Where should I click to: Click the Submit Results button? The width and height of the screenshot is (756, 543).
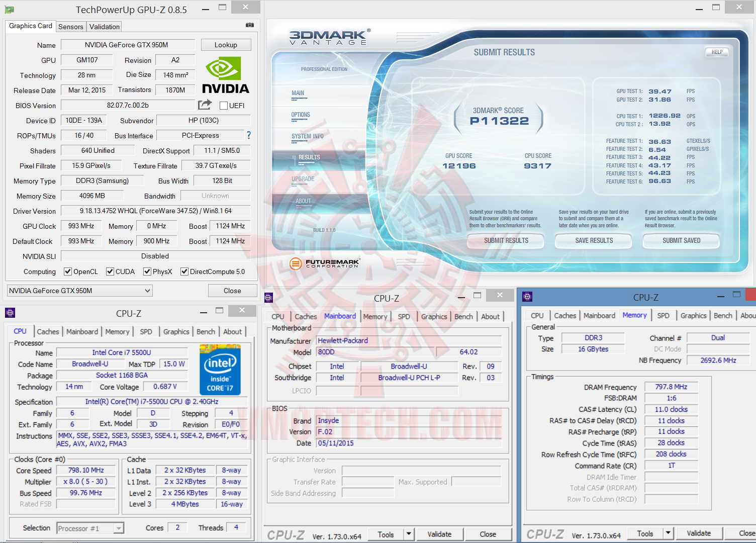coord(506,241)
